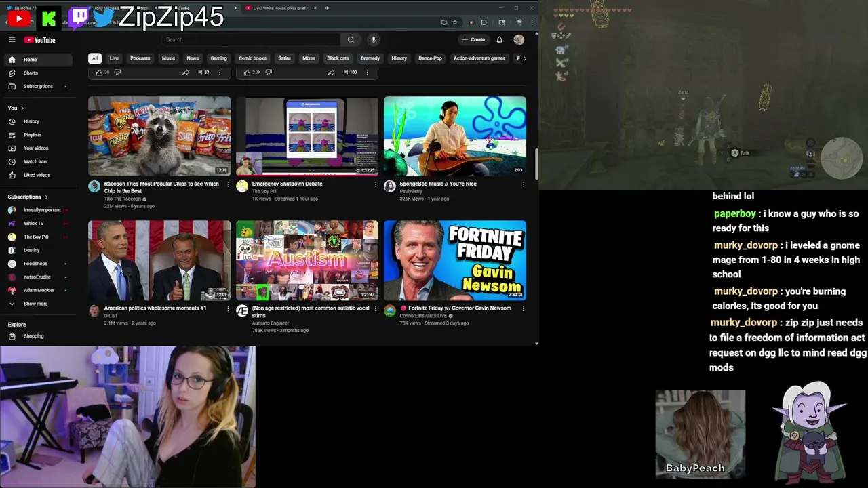Screen dimensions: 868x488
Task: Open the account avatar menu
Action: 519,40
